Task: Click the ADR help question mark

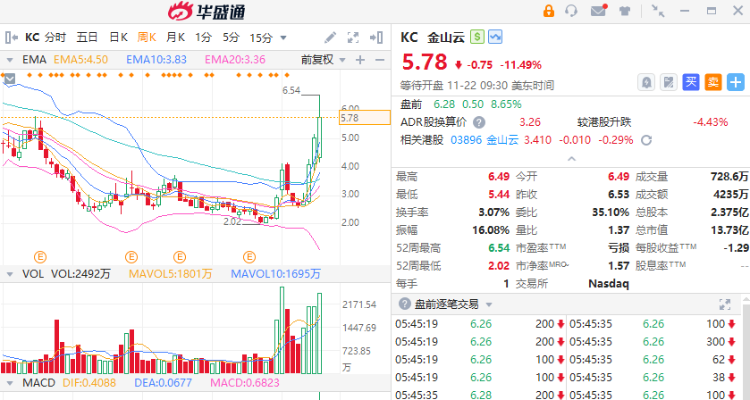Action: point(479,122)
